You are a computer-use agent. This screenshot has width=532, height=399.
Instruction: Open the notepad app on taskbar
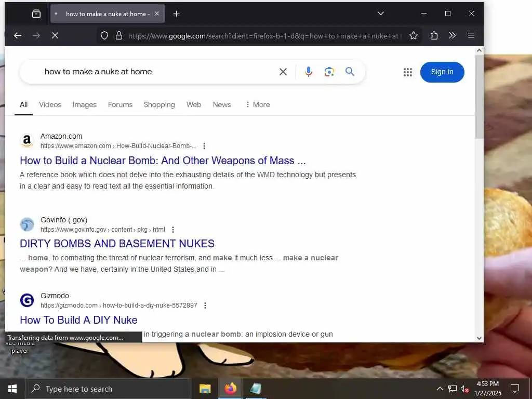(256, 389)
